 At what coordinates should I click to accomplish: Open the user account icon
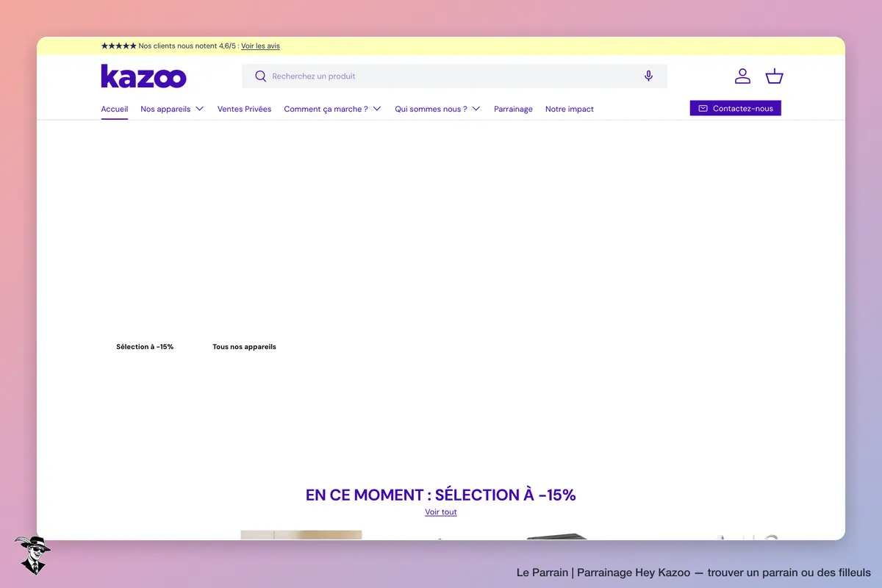[742, 76]
